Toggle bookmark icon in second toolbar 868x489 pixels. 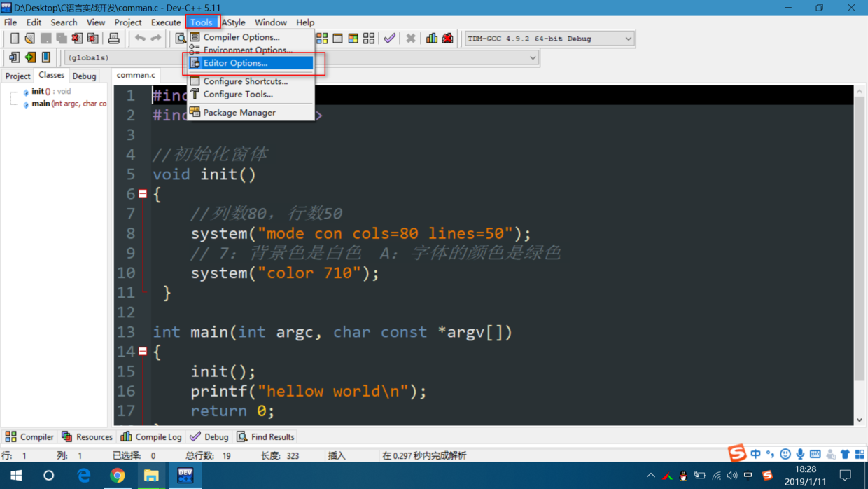coord(46,57)
